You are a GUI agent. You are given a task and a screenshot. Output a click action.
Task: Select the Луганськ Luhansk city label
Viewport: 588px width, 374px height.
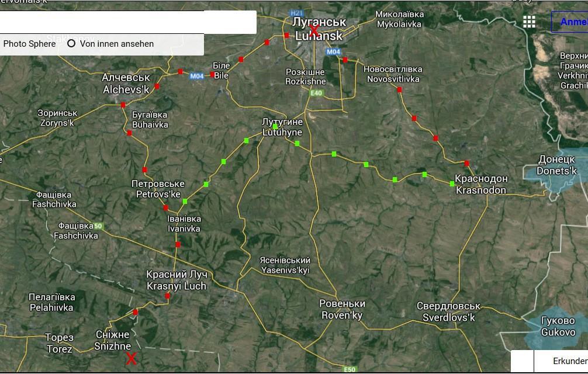point(319,29)
